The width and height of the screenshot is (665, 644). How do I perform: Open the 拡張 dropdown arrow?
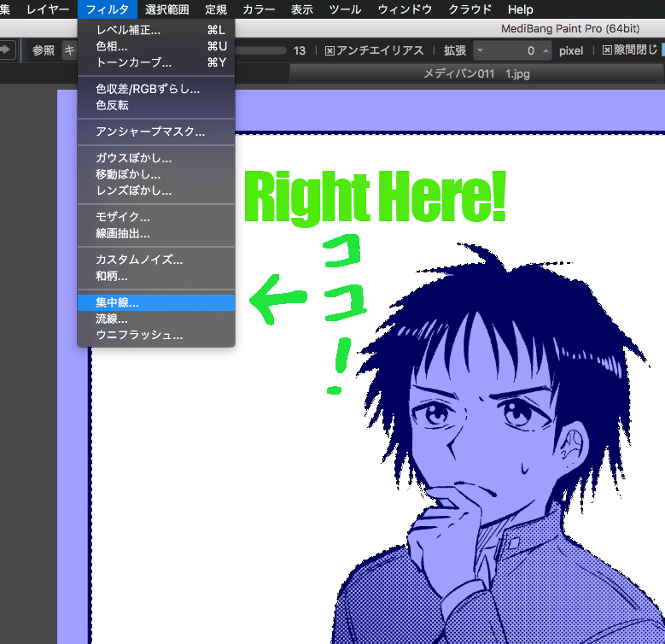point(480,50)
